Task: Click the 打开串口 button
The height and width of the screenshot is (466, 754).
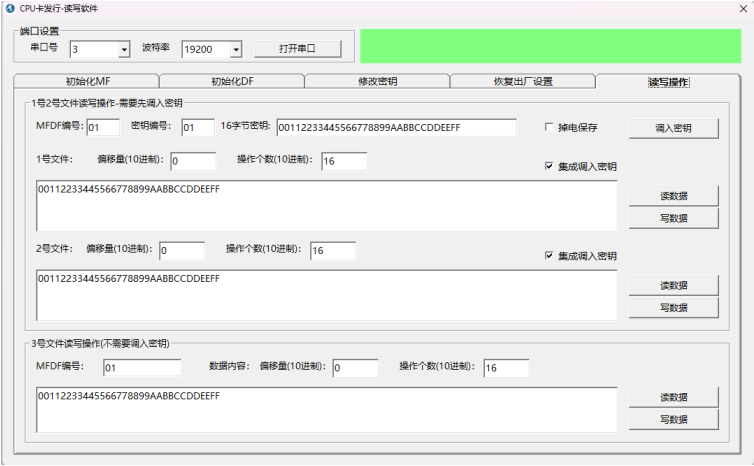Action: pyautogui.click(x=297, y=48)
